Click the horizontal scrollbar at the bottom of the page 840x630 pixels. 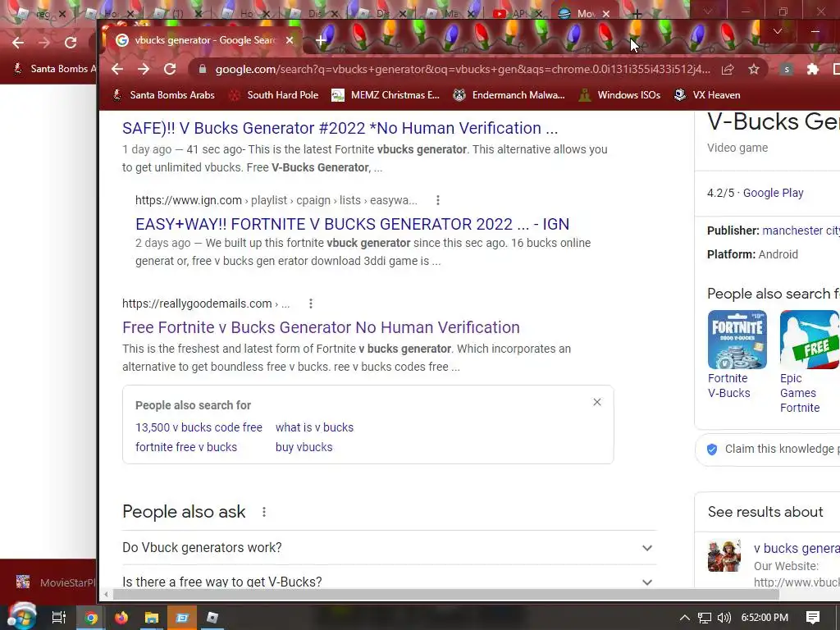coord(445,594)
